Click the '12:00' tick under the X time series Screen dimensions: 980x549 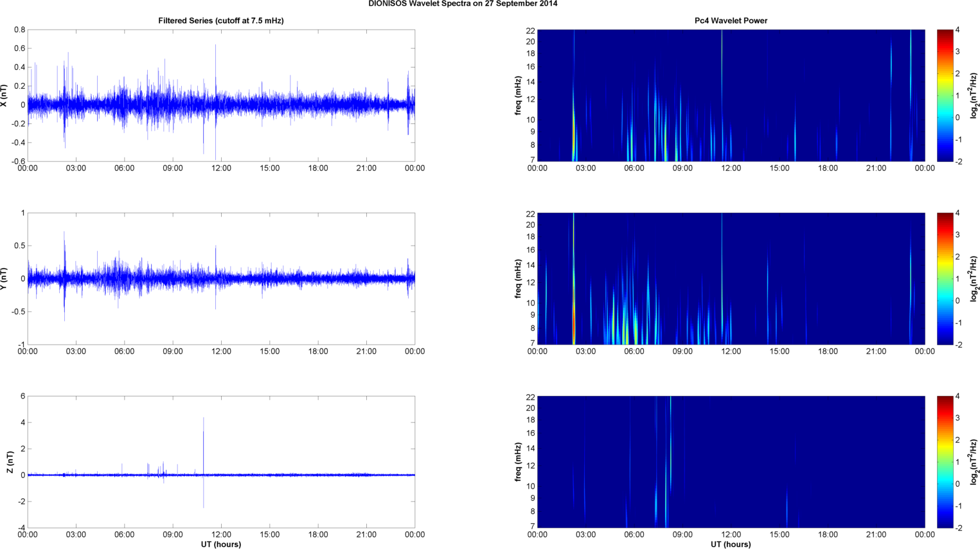pos(221,168)
